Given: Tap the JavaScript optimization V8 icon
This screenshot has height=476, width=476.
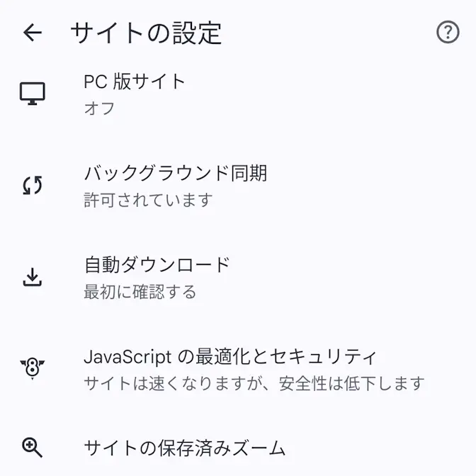Looking at the screenshot, I should (x=33, y=368).
